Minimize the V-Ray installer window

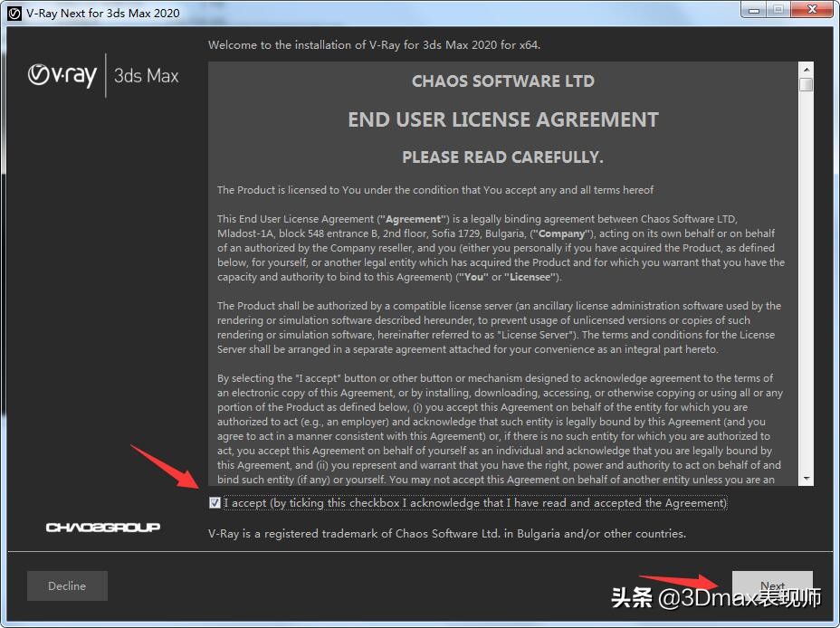click(755, 11)
